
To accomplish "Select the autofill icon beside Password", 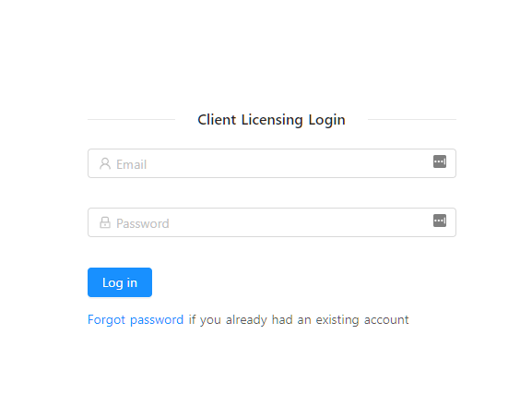I will click(440, 221).
